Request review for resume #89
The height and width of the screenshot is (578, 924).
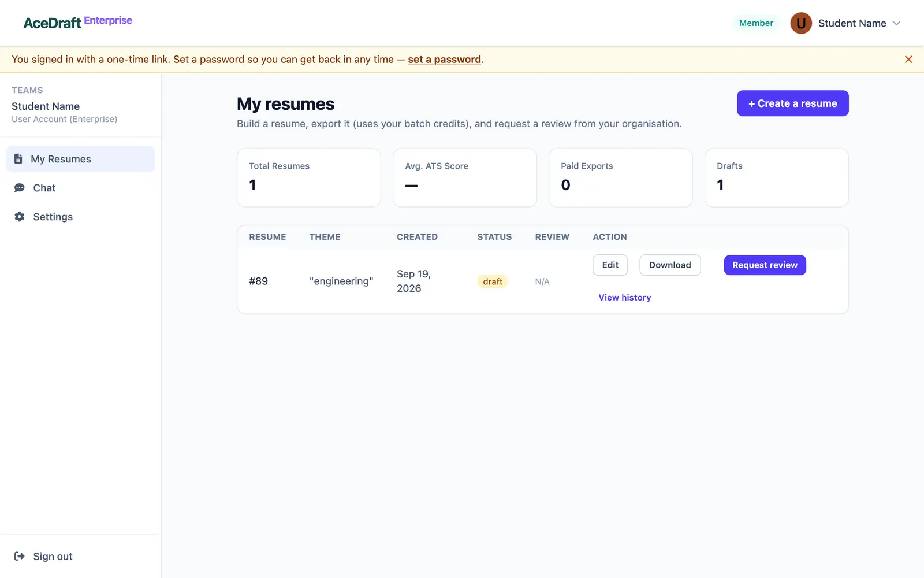click(765, 265)
